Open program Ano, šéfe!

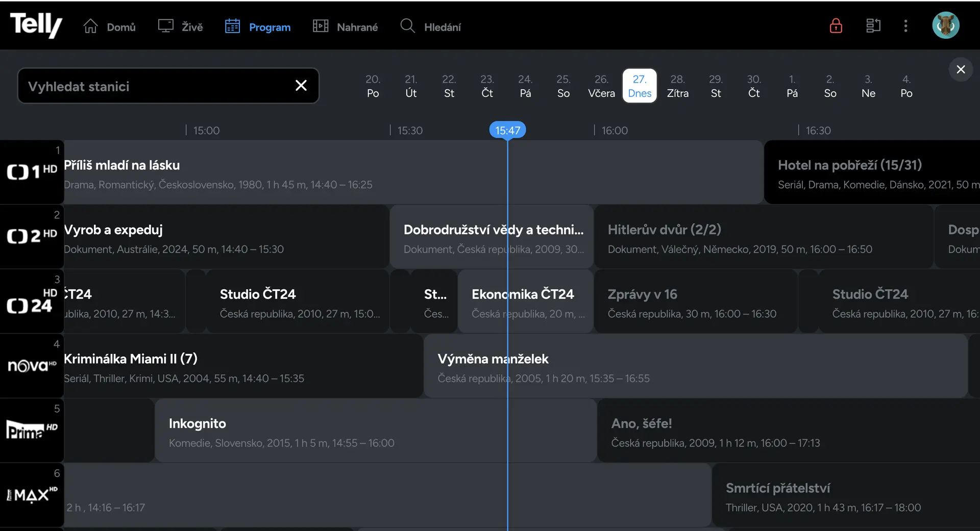[789, 431]
